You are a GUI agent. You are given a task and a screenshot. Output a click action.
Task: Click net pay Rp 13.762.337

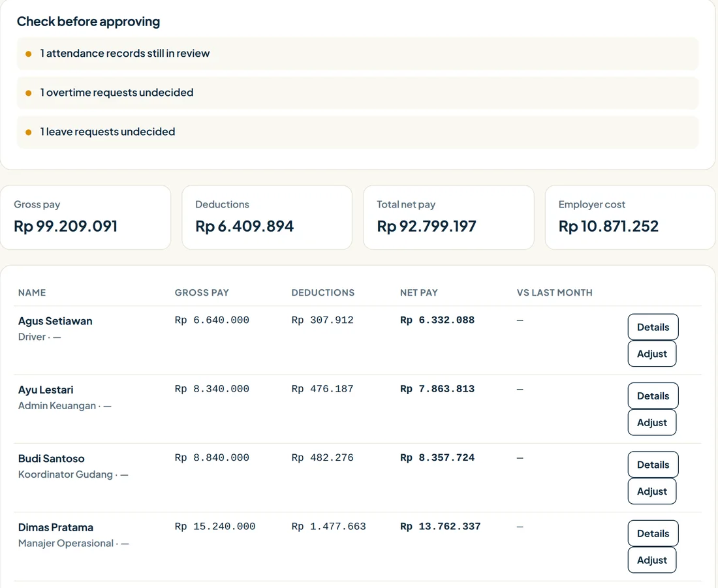pyautogui.click(x=441, y=526)
